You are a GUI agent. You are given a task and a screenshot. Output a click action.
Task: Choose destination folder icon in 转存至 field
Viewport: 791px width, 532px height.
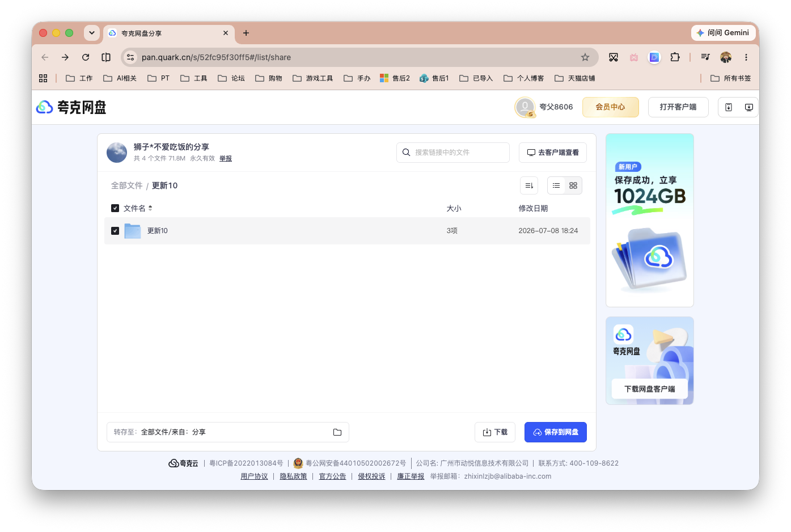[337, 432]
